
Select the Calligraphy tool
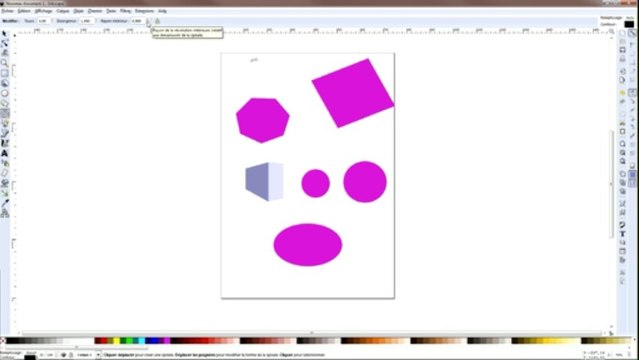[x=4, y=143]
